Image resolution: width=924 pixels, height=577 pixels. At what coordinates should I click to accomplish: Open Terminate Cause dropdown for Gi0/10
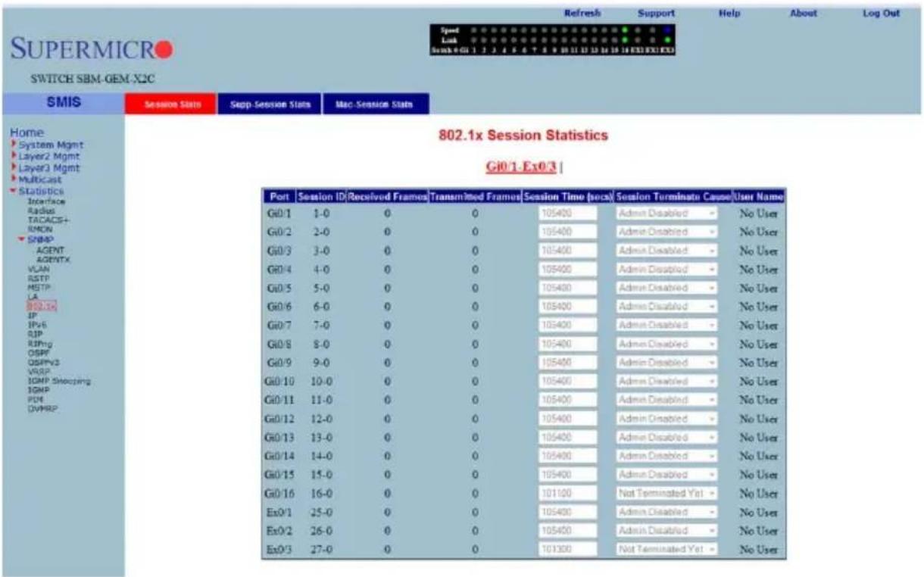666,382
